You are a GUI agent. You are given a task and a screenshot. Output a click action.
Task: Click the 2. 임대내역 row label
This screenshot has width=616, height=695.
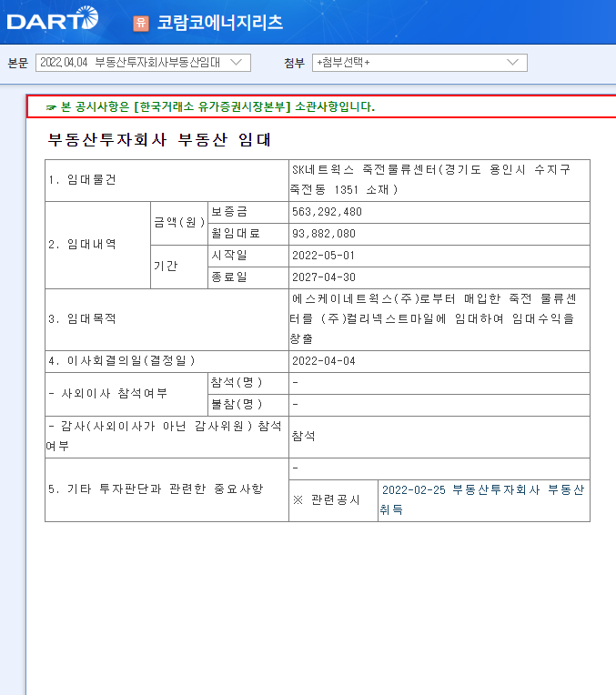(x=83, y=244)
